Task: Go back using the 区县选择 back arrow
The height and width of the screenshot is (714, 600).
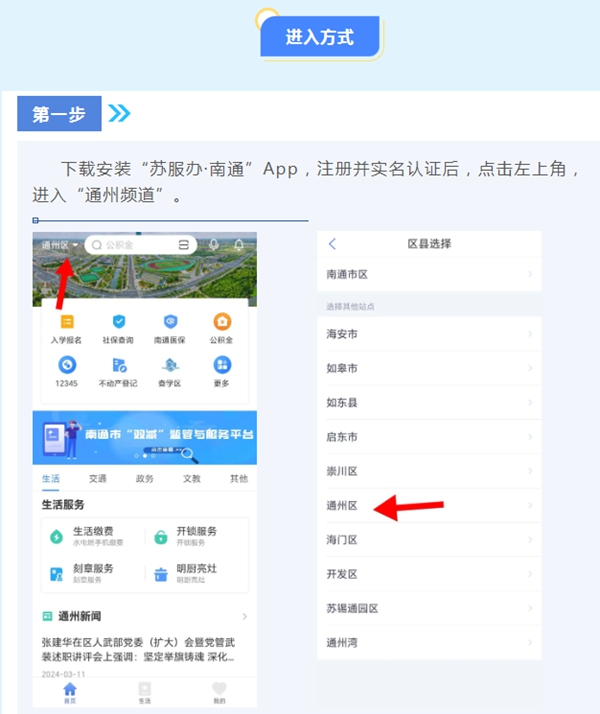Action: point(333,244)
